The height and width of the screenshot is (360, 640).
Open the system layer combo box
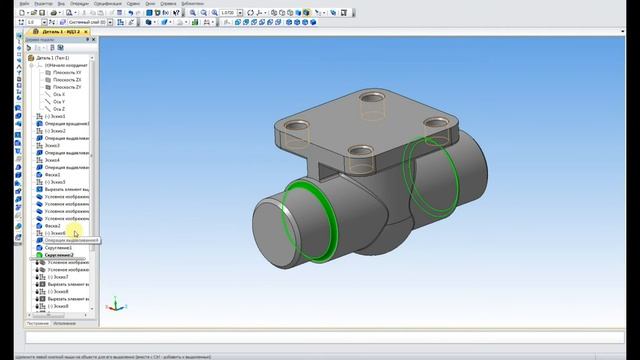tap(87, 22)
